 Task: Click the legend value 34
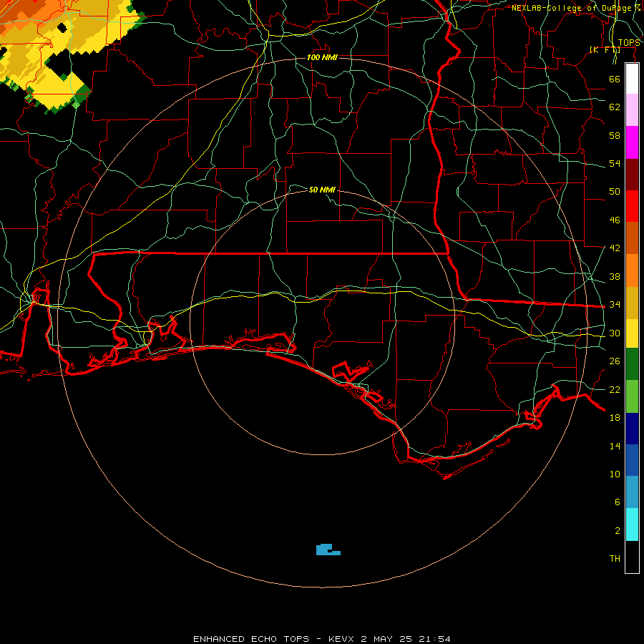[615, 305]
